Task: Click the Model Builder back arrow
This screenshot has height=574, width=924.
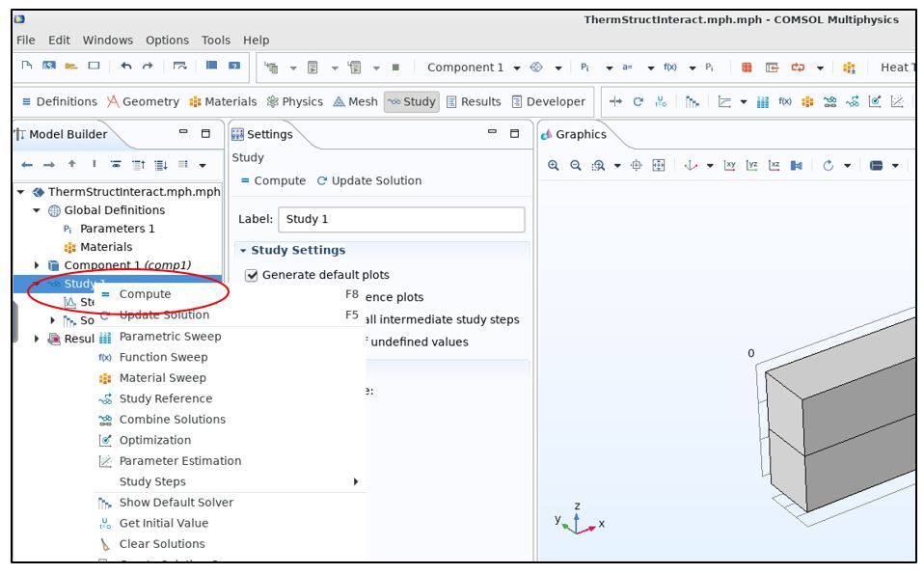Action: click(x=27, y=165)
